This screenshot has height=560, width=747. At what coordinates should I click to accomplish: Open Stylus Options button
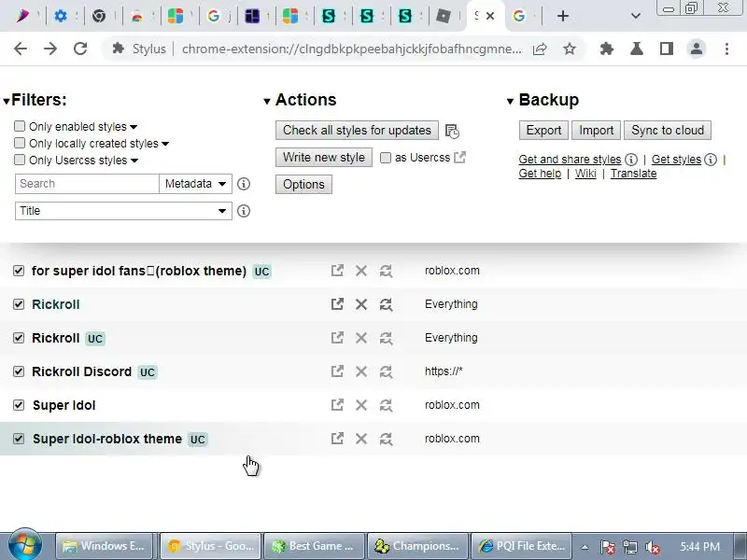coord(304,184)
